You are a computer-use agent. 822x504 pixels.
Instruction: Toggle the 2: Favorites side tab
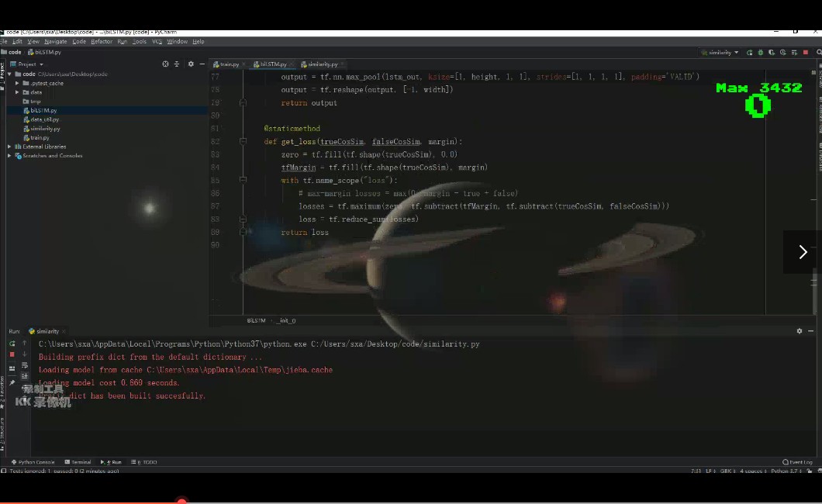(x=2, y=393)
